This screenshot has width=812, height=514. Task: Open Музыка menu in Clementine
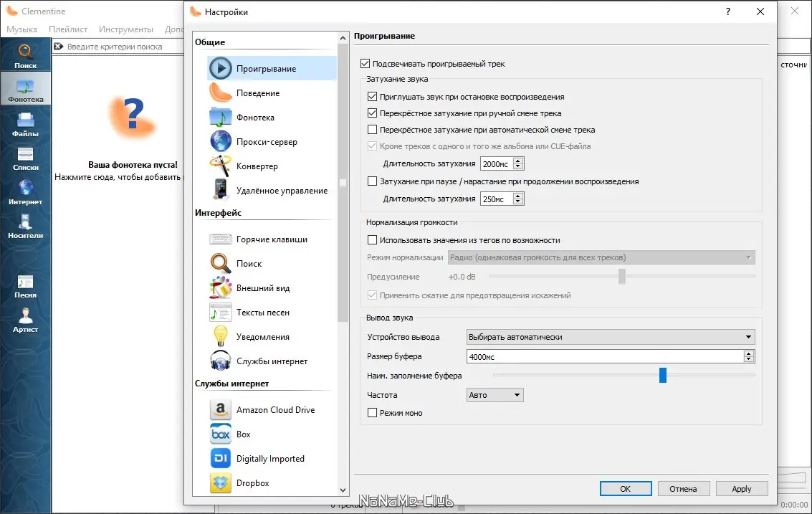pyautogui.click(x=22, y=29)
